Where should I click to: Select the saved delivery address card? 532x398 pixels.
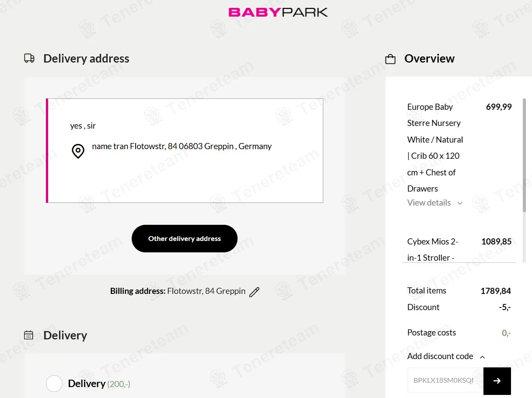[x=185, y=150]
